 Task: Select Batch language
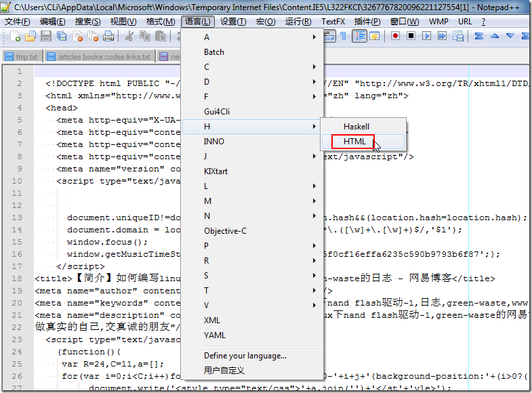[x=251, y=52]
